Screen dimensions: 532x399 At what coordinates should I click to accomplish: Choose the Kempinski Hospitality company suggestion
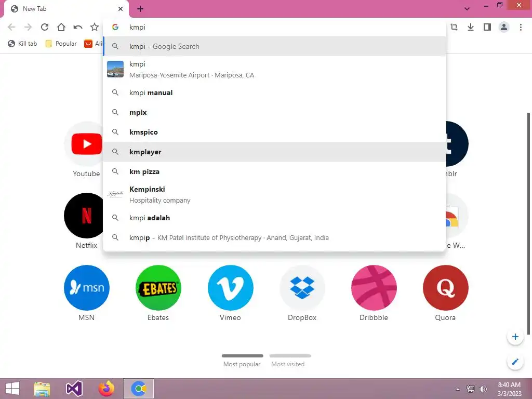274,194
